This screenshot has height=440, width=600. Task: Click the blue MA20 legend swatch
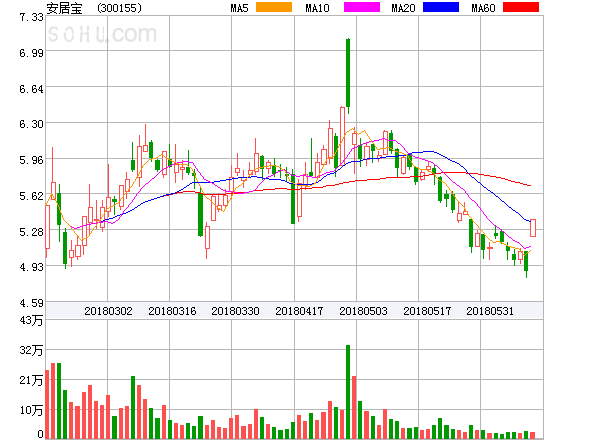coord(441,7)
